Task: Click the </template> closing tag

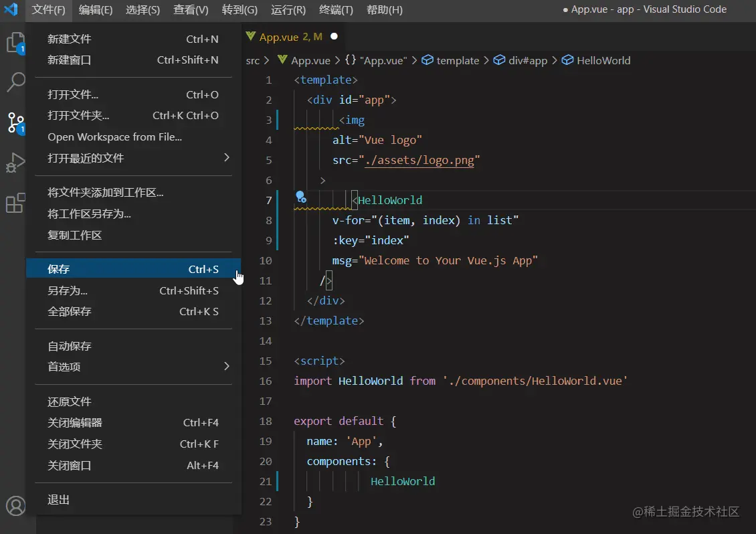Action: coord(328,321)
